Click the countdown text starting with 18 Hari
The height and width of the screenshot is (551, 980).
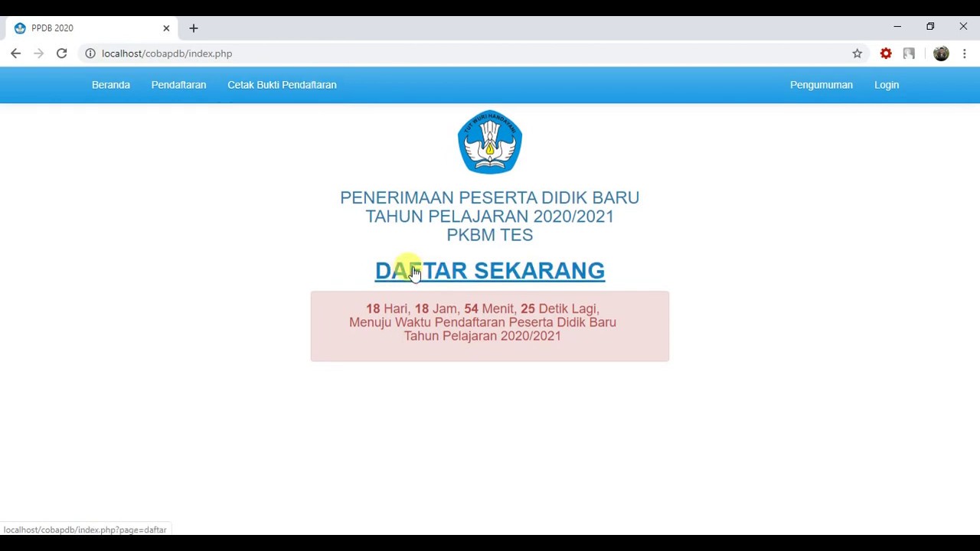point(482,308)
